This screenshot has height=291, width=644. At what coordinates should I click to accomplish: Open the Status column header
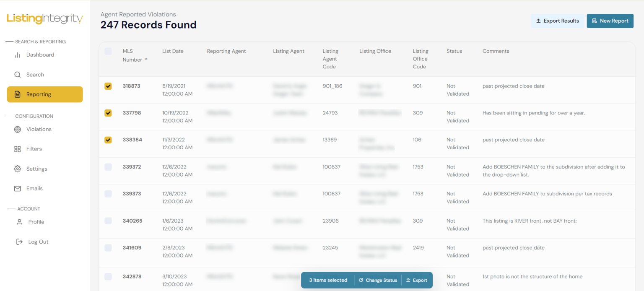pyautogui.click(x=454, y=51)
